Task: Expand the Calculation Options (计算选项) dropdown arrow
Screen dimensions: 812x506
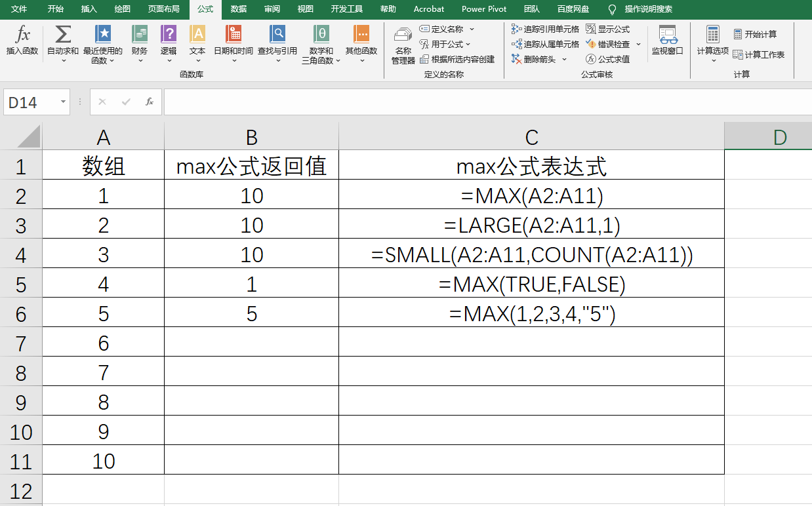Action: pos(712,61)
